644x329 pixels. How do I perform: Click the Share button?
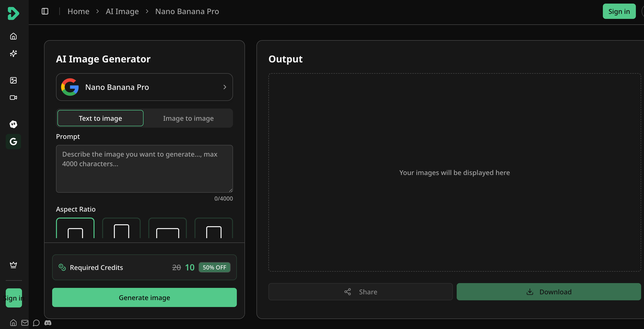[360, 291]
